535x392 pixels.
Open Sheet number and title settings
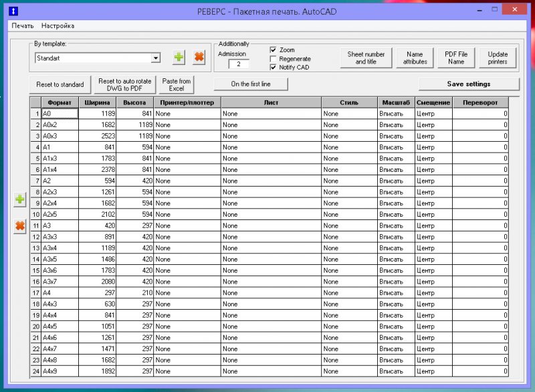366,58
